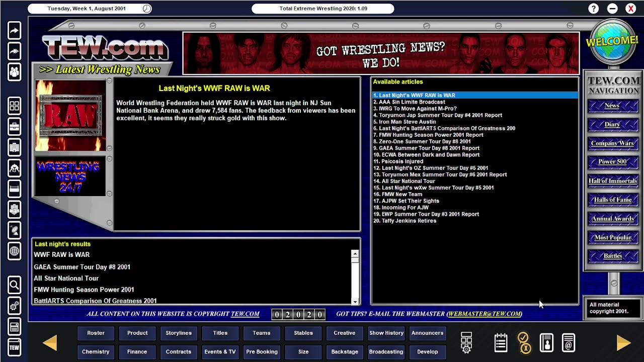644x362 pixels.
Task: Open Halls of Fame navigation link
Action: click(x=612, y=200)
